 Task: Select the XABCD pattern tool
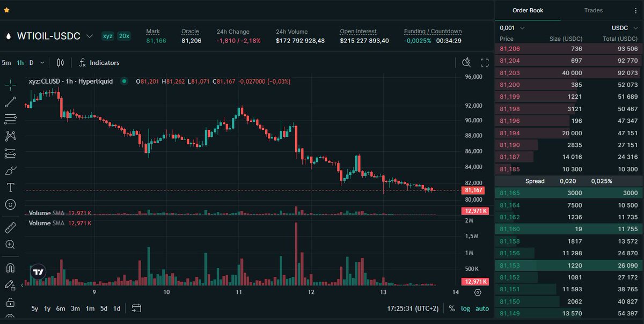point(10,136)
